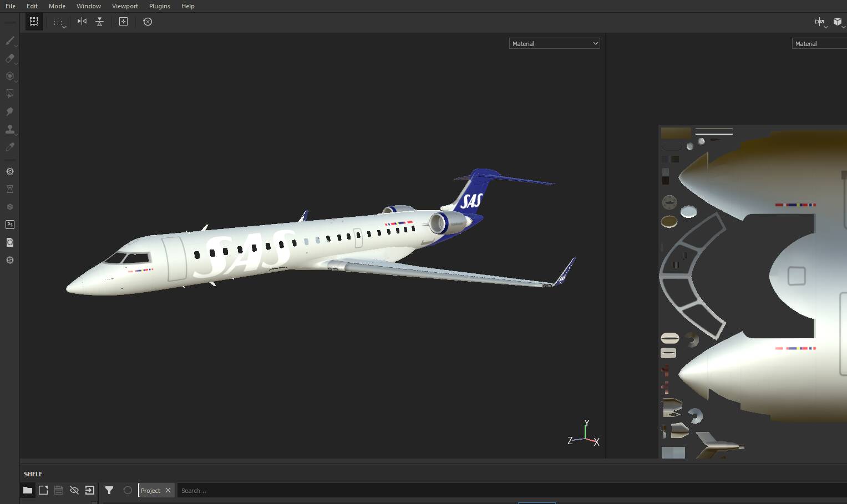Open the Viewport menu
This screenshot has height=504, width=847.
(x=125, y=6)
